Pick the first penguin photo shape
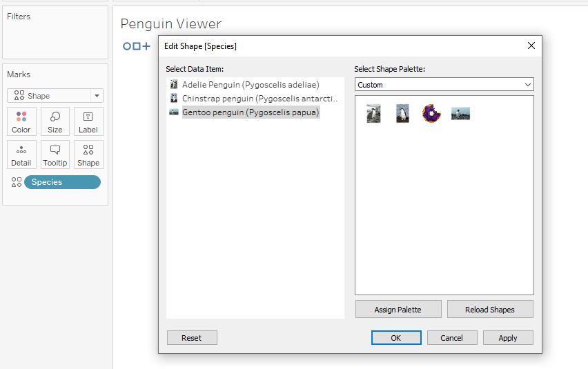588x369 pixels. 373,113
